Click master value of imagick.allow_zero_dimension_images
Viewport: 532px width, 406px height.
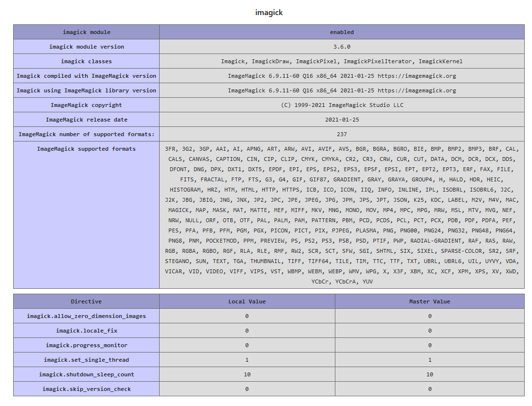click(x=429, y=316)
